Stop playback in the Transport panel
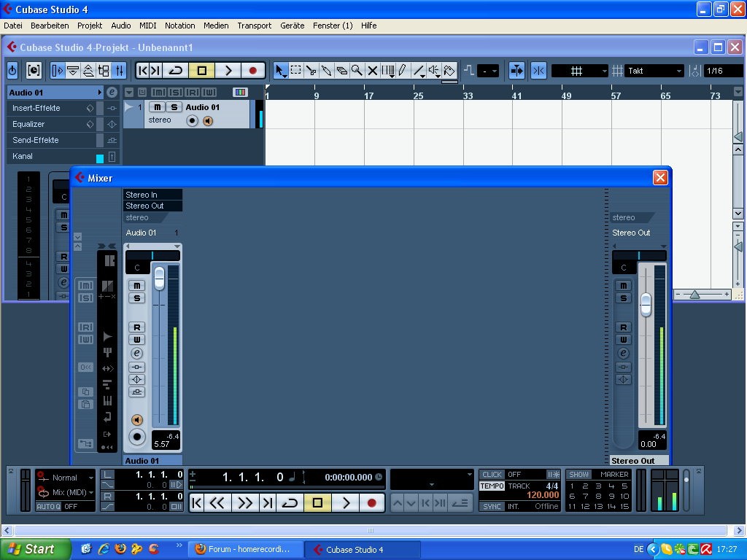Screen dimensions: 747x560 point(318,503)
